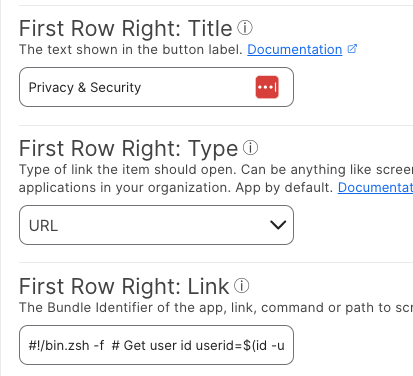Click description text about the button label
This screenshot has height=376, width=413.
(x=131, y=49)
